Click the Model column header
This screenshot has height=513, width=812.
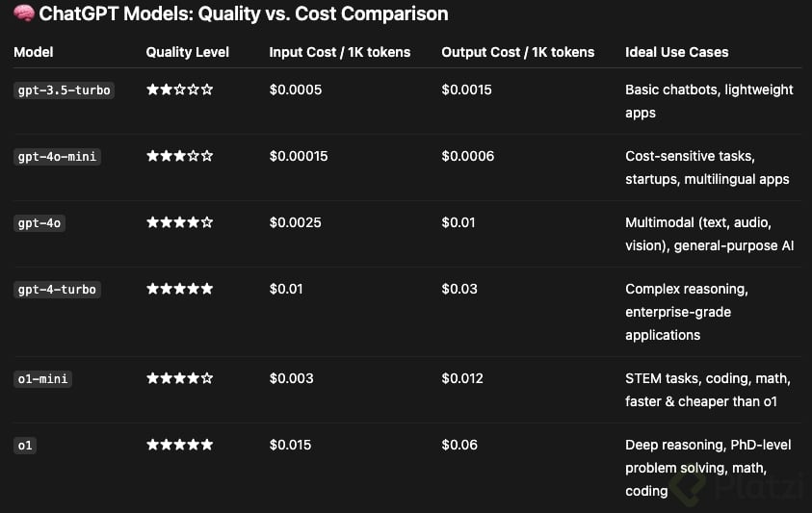pos(34,52)
